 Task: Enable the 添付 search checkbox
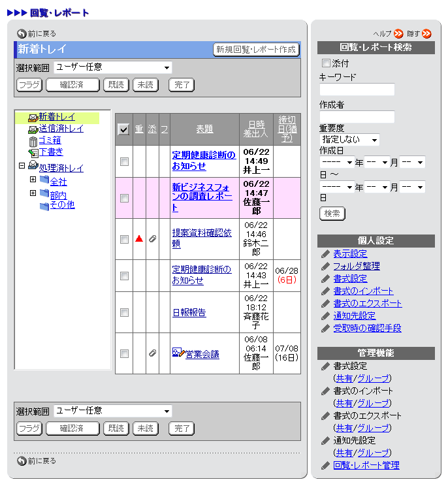pyautogui.click(x=326, y=63)
